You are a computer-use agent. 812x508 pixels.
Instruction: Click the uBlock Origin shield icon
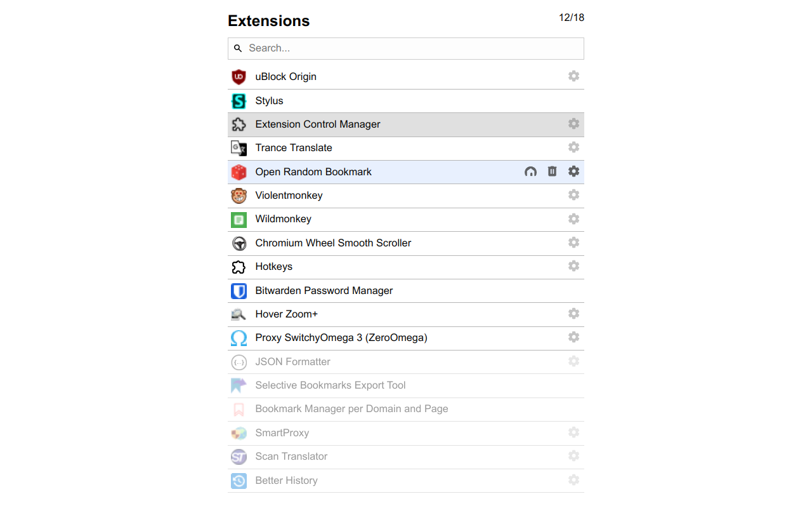239,77
